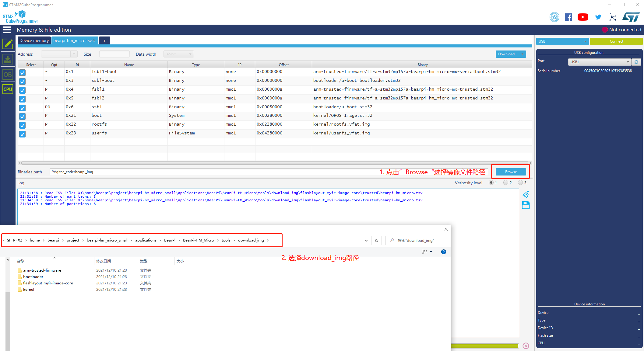Viewport: 644px width, 351px height.
Task: Expand the chevron after tools breadcrumb
Action: pos(234,240)
